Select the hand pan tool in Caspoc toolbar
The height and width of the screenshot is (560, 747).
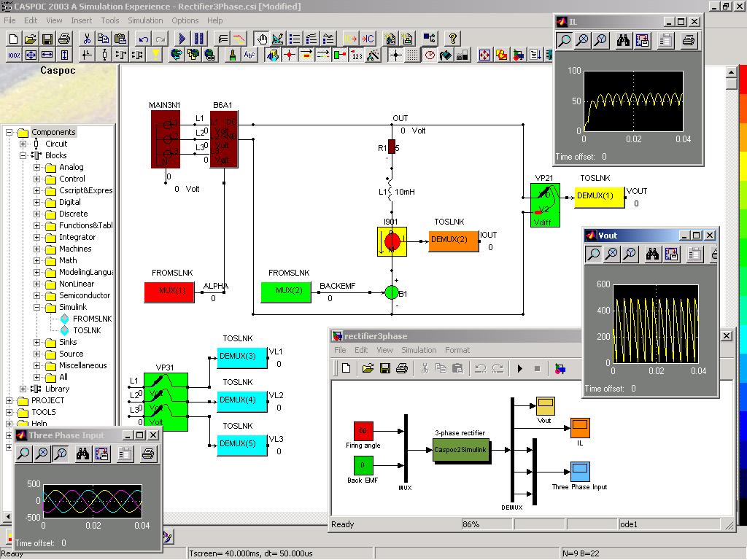[x=262, y=39]
